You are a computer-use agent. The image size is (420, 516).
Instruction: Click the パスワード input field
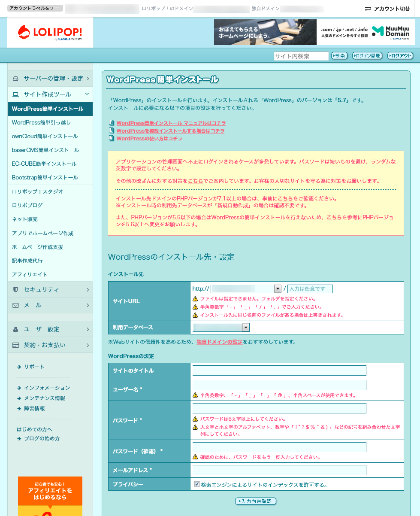(279, 408)
